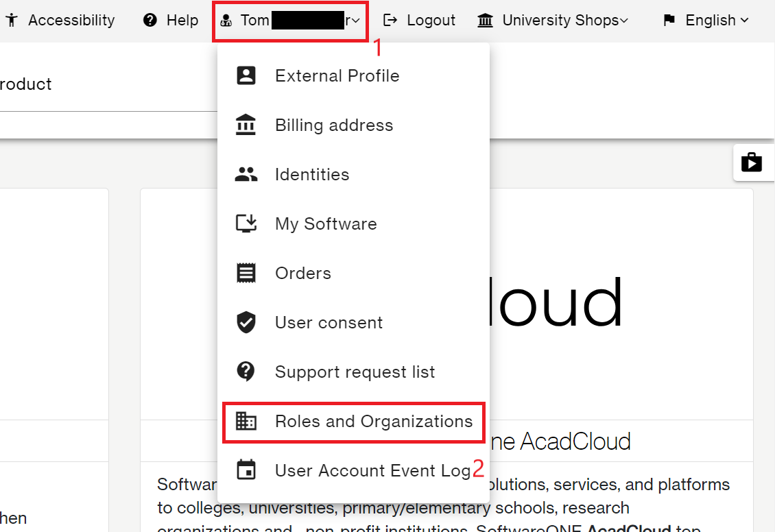Open the English language selector
775x532 pixels.
[706, 21]
